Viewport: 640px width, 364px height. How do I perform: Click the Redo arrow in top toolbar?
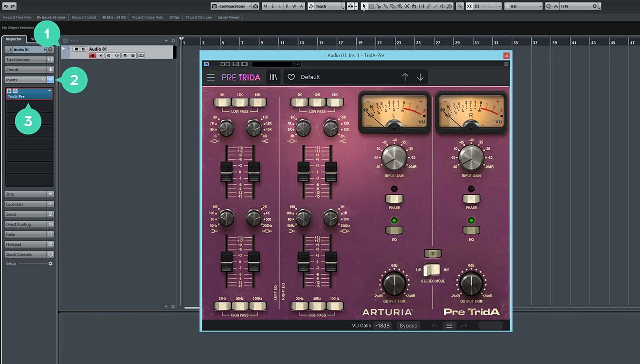12,6
